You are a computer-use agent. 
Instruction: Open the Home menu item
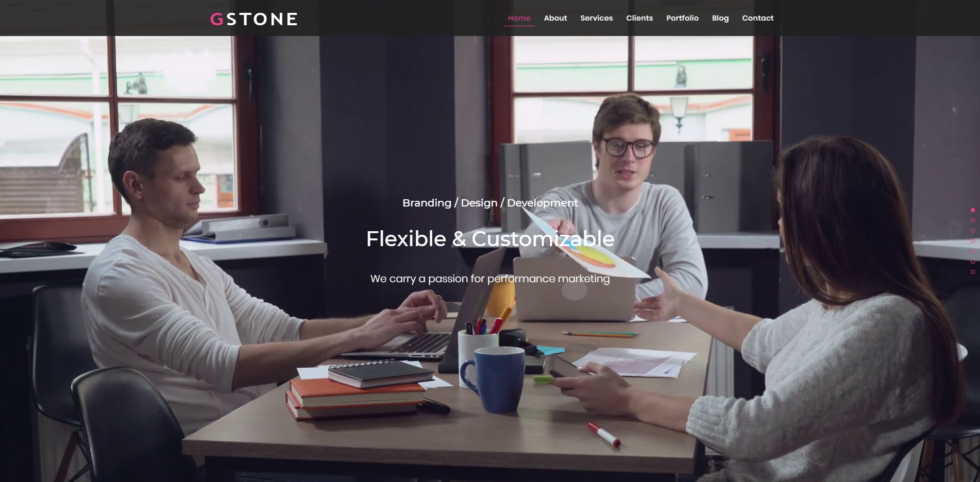point(519,18)
